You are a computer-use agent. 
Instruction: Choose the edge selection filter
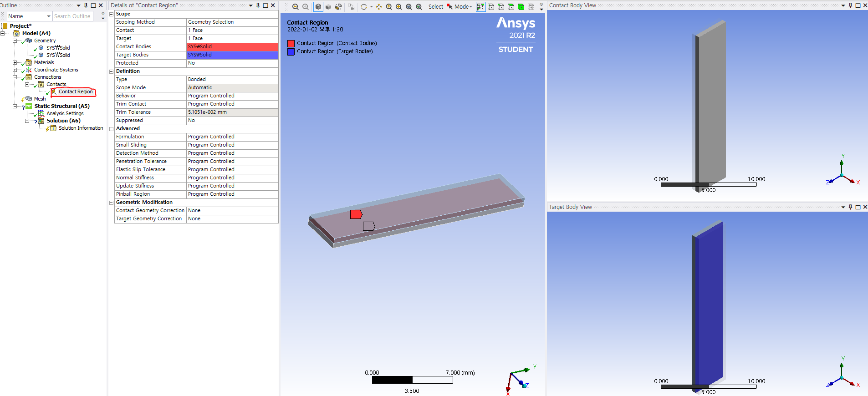(x=501, y=6)
